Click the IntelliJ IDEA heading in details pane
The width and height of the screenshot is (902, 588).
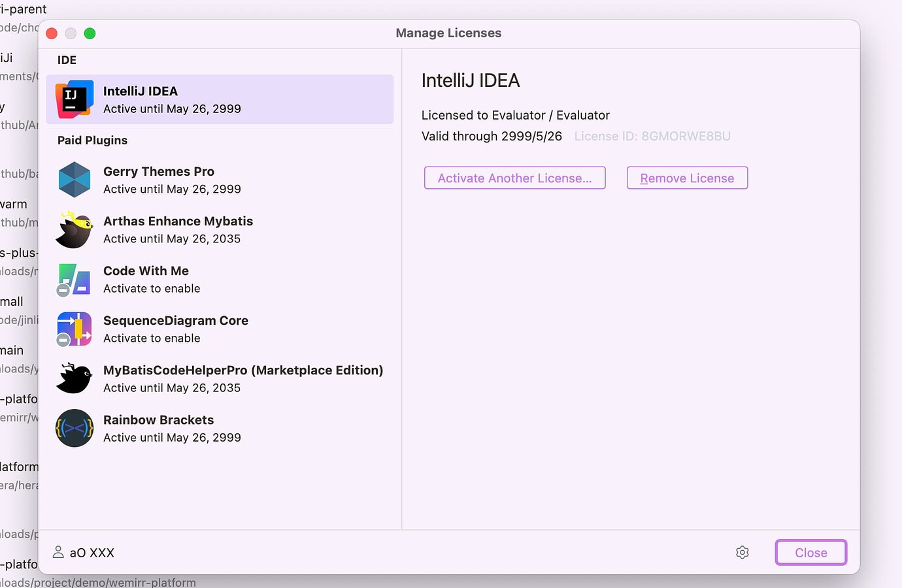pos(471,80)
